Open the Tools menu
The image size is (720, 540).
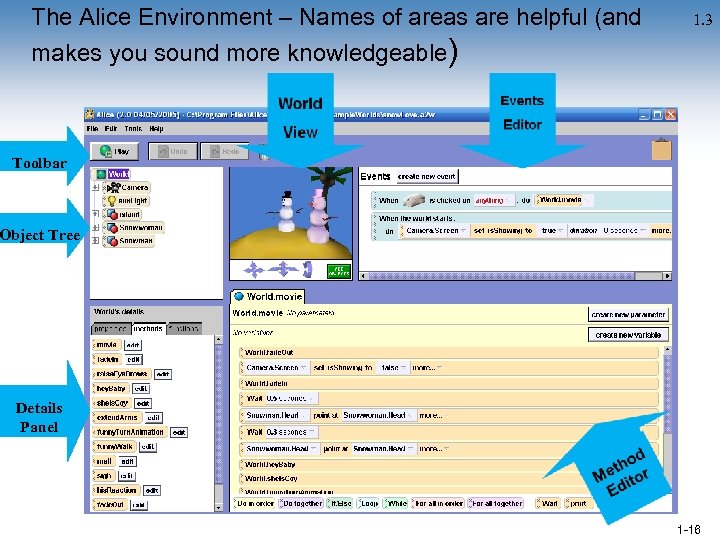tap(133, 129)
